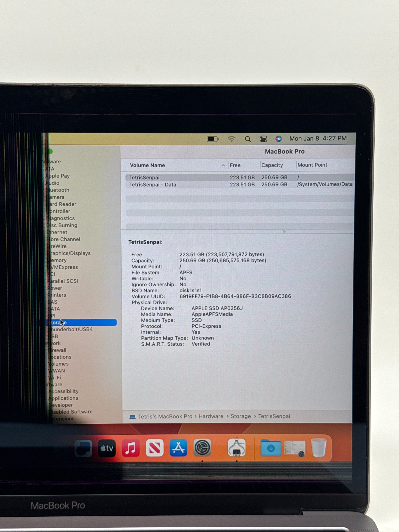Open Apple TV app in Dock
Screen dimensions: 399x532
[107, 448]
